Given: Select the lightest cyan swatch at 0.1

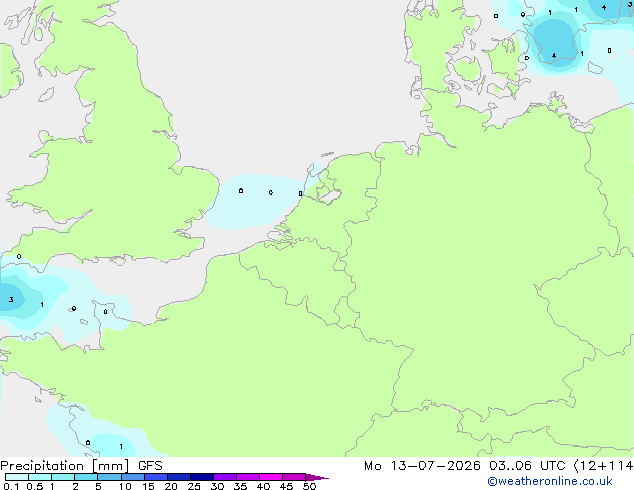Looking at the screenshot, I should pos(17,477).
